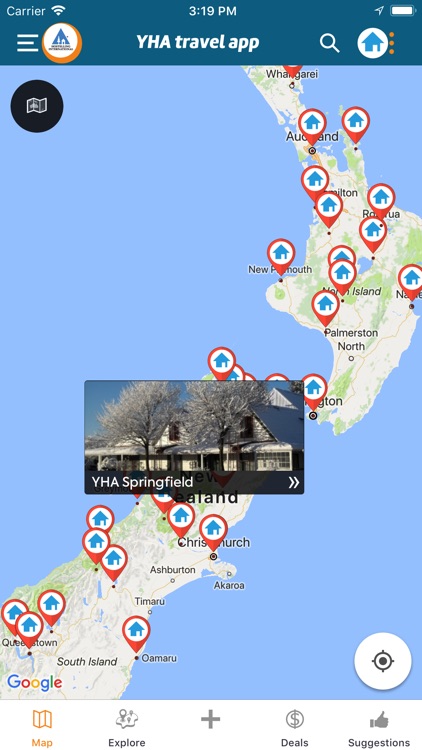Tap the Hostelling International logo

pos(62,43)
